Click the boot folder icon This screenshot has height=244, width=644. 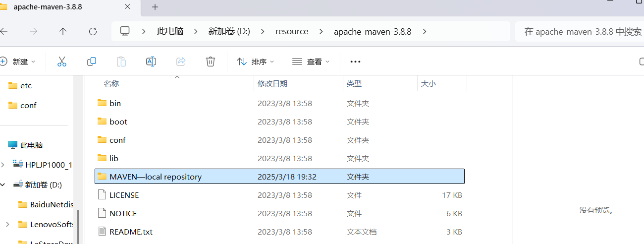102,122
